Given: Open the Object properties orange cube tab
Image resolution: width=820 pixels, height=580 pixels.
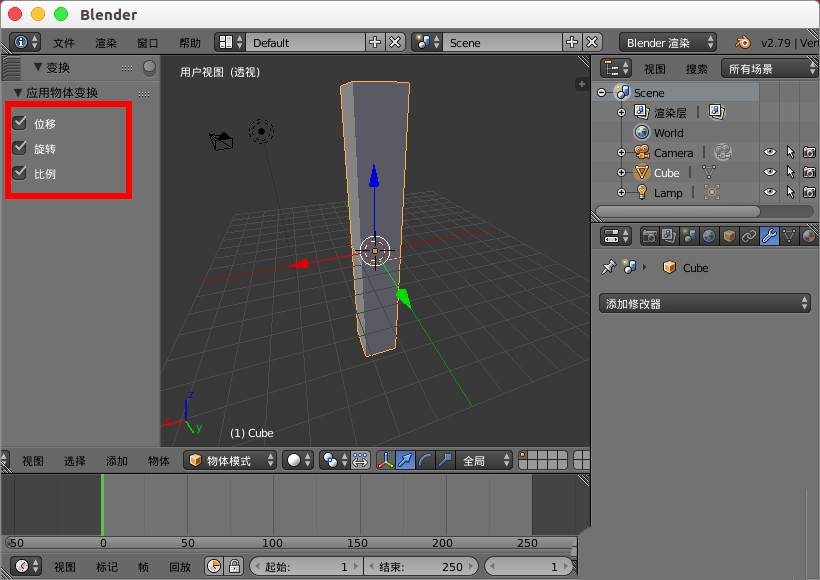Looking at the screenshot, I should pos(729,237).
